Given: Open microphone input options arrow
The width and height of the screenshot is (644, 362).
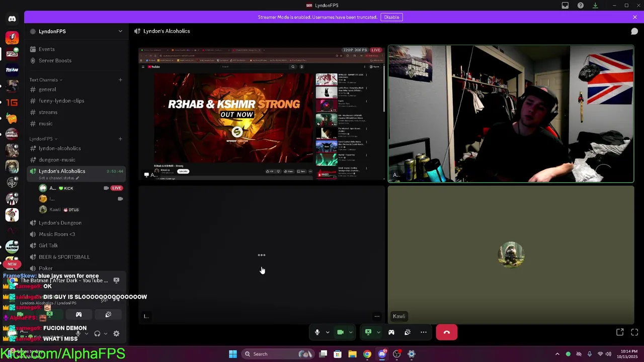Looking at the screenshot, I should (x=328, y=332).
